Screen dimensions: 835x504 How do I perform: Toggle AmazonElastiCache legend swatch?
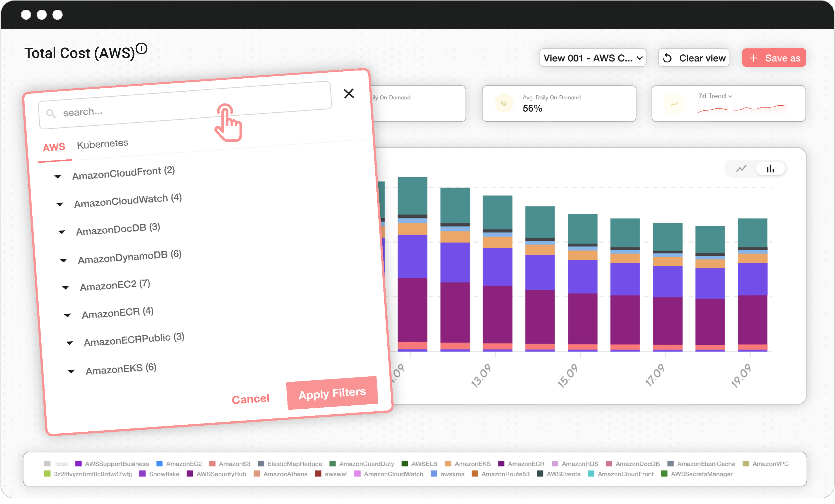[x=671, y=464]
